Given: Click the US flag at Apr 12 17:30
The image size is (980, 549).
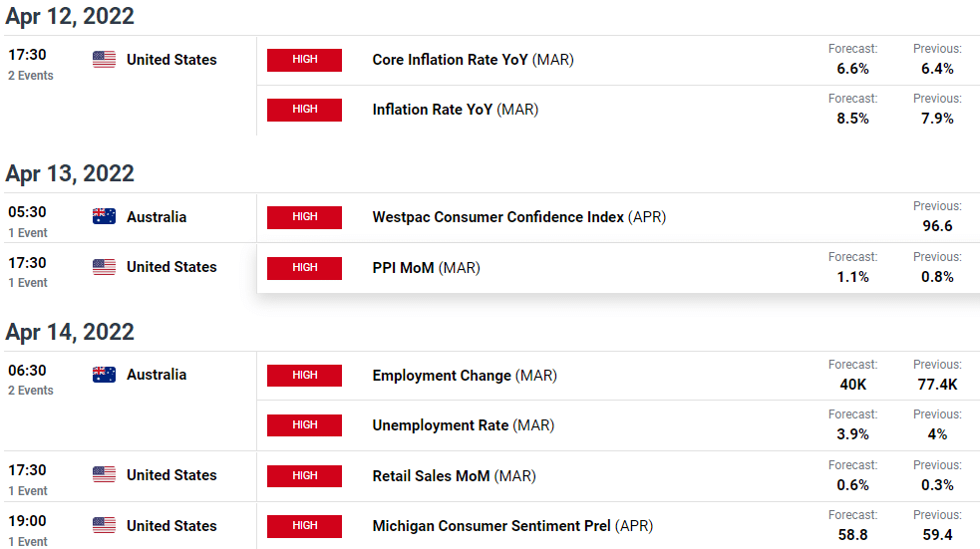Looking at the screenshot, I should (x=104, y=60).
